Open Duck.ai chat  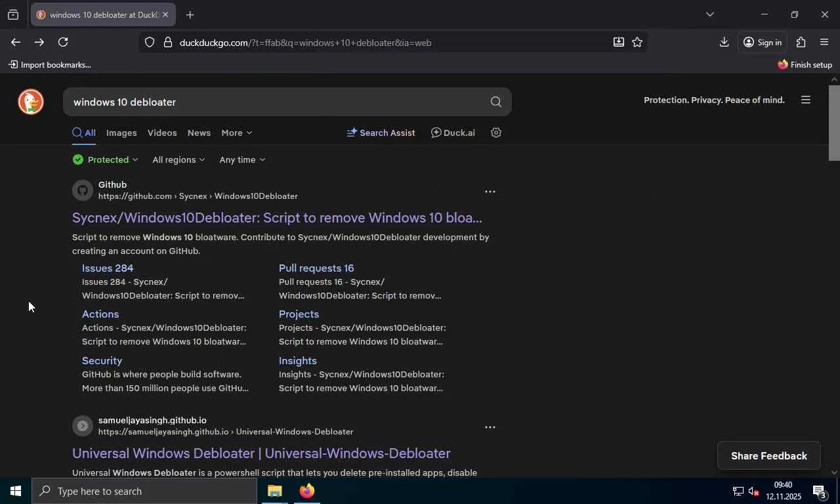[x=453, y=133]
